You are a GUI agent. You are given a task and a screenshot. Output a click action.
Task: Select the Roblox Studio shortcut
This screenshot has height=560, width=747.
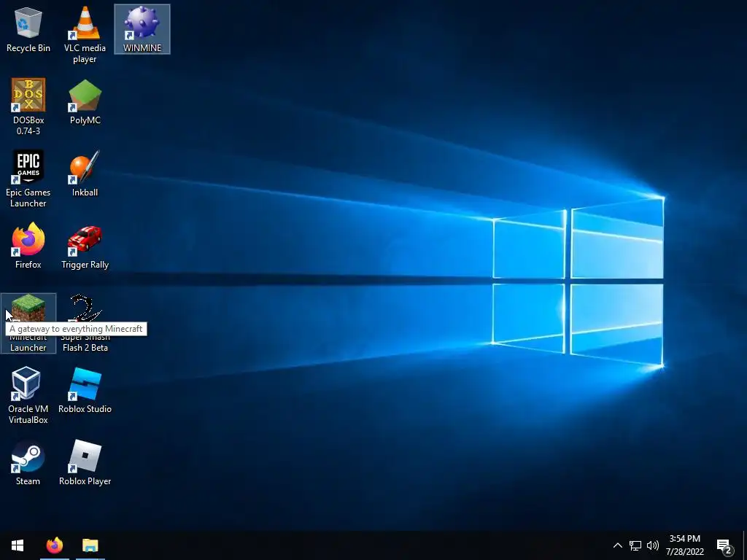(x=85, y=391)
